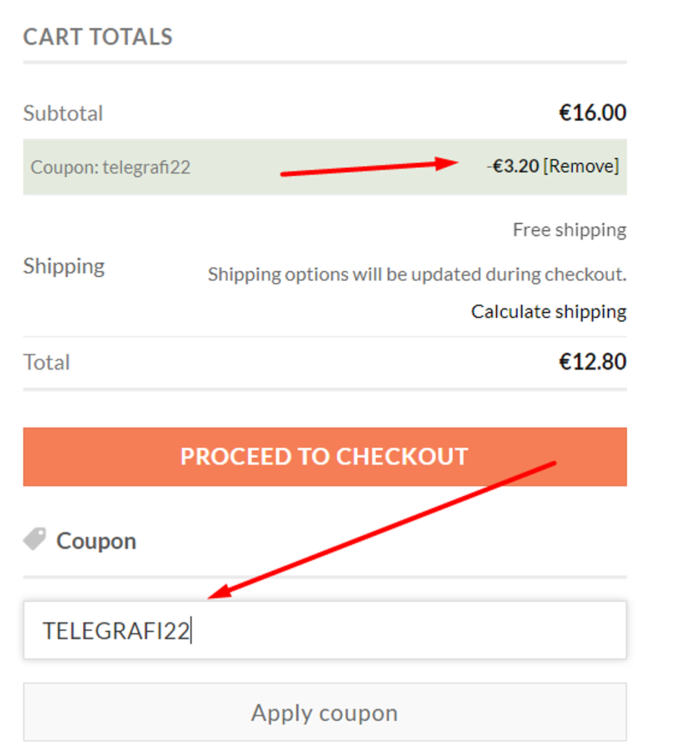Select the €16.00 subtotal amount
700x753 pixels.
pyautogui.click(x=592, y=113)
